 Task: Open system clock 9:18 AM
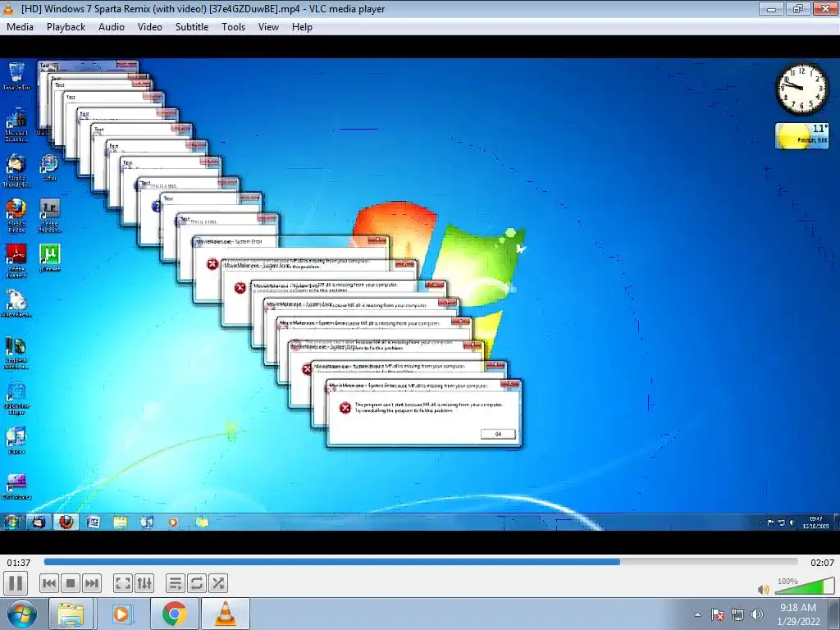798,614
